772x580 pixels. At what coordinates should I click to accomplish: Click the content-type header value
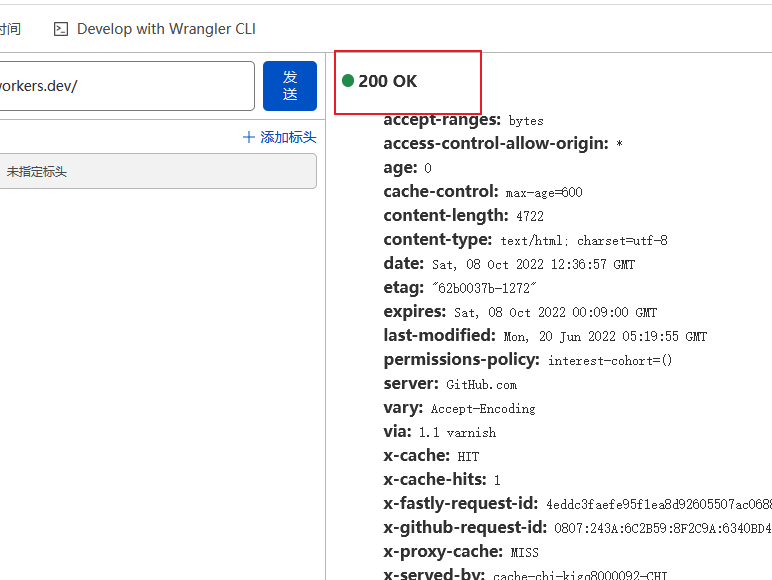point(584,241)
